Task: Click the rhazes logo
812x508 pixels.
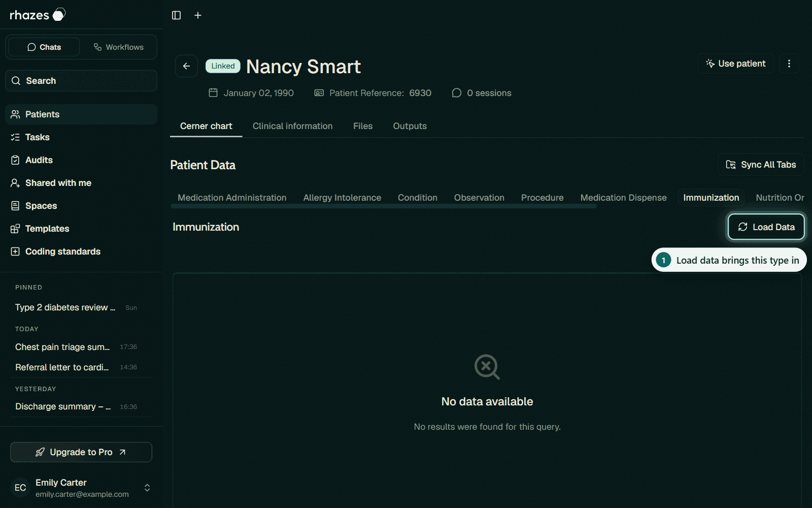Action: 38,15
